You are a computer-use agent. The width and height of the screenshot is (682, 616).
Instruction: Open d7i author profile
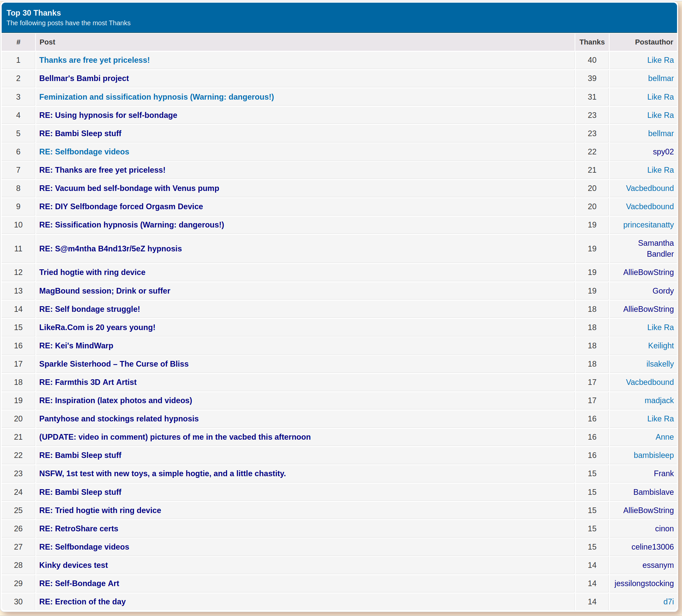pyautogui.click(x=668, y=601)
